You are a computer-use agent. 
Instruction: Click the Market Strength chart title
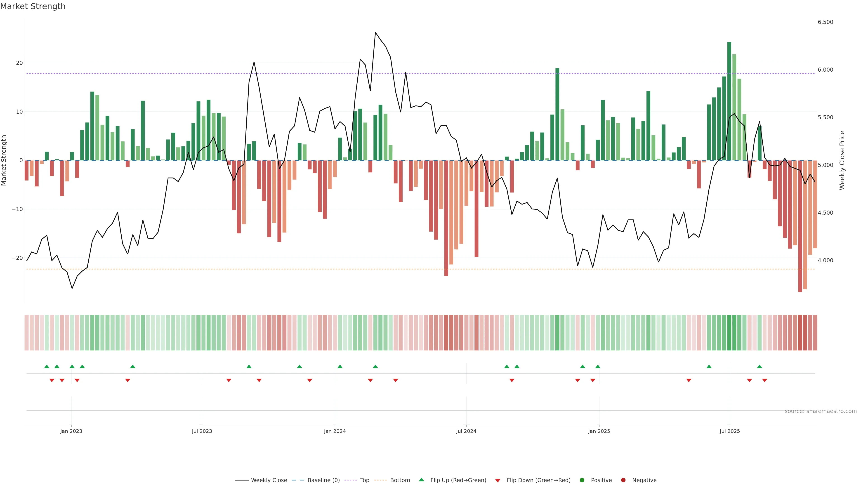tap(33, 6)
